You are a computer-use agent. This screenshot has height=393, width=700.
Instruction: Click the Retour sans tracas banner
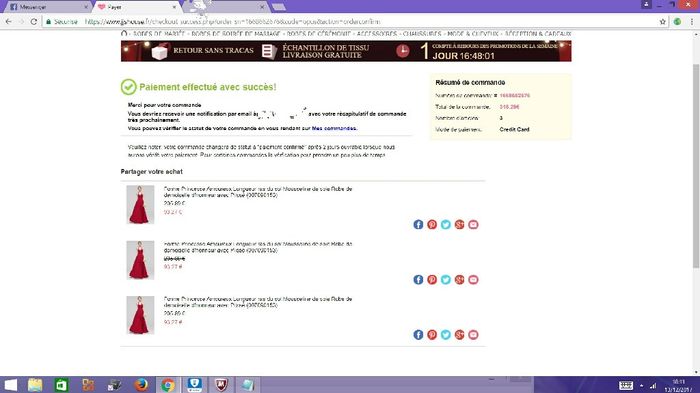tap(203, 51)
